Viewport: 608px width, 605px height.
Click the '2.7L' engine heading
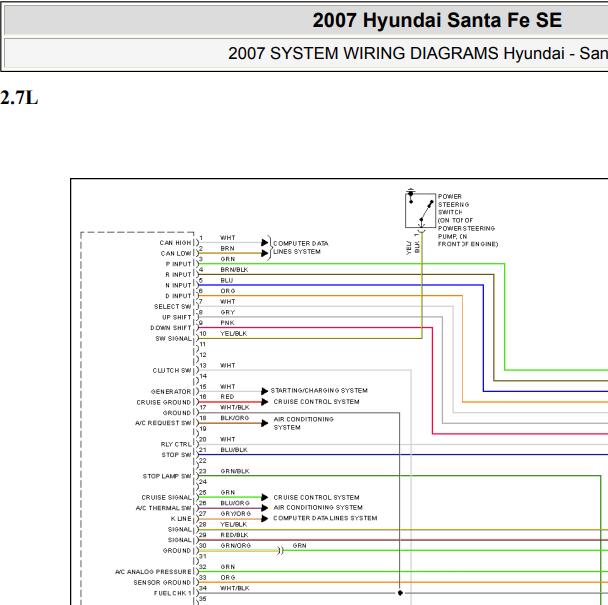coord(19,98)
